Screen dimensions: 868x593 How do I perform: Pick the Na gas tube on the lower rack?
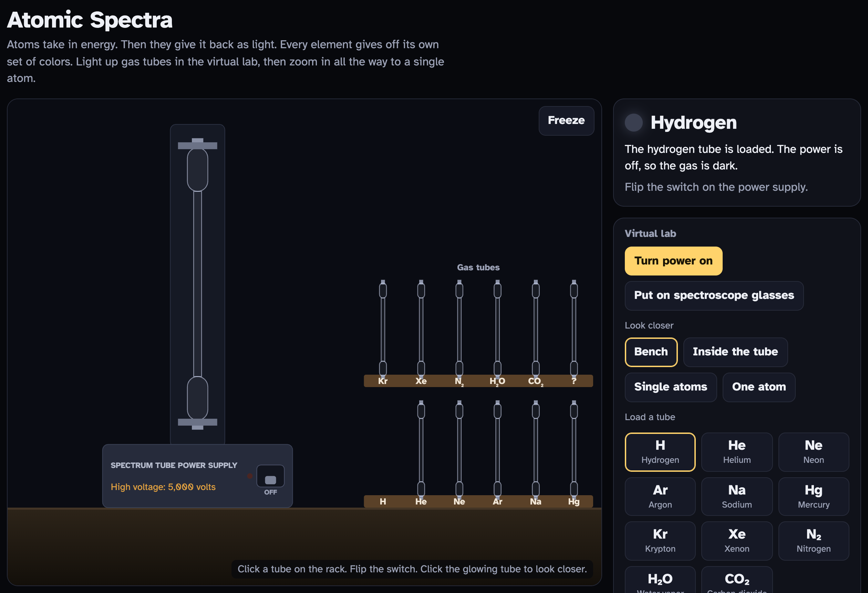coord(536,449)
